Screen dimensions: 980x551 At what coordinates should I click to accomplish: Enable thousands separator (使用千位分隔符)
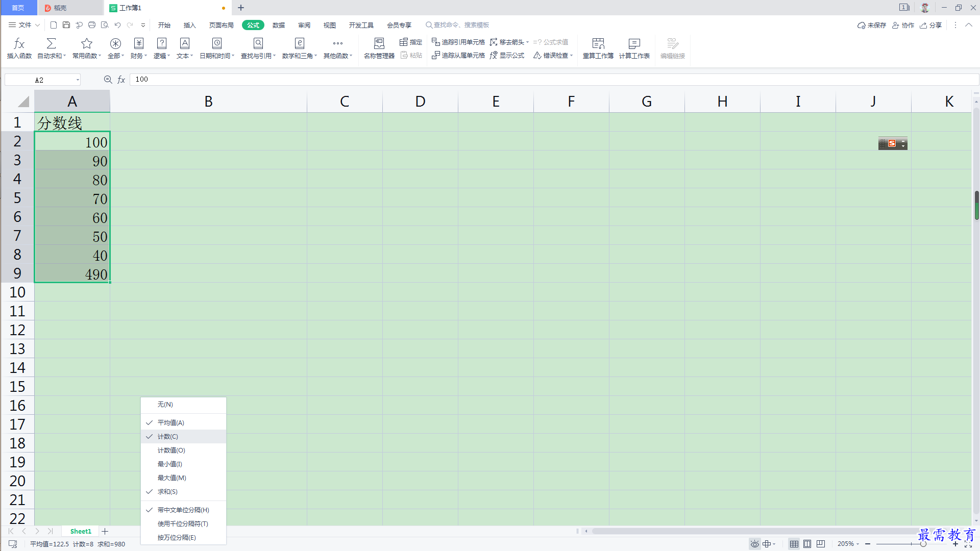tap(183, 523)
